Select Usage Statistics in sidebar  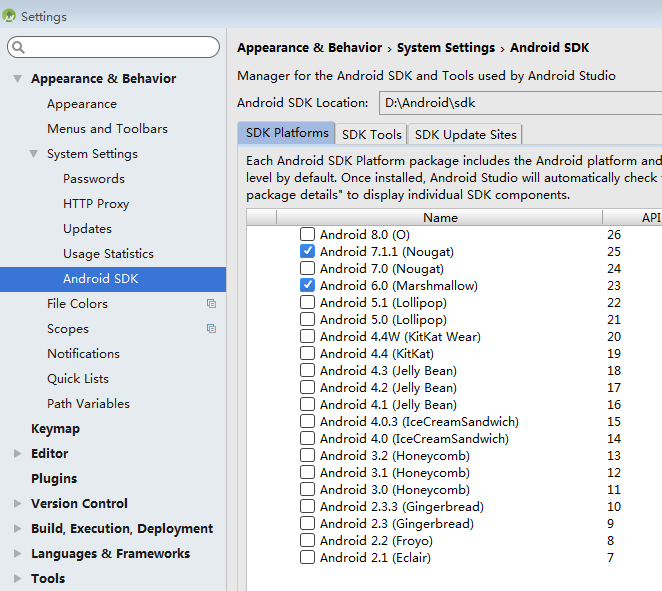(108, 254)
